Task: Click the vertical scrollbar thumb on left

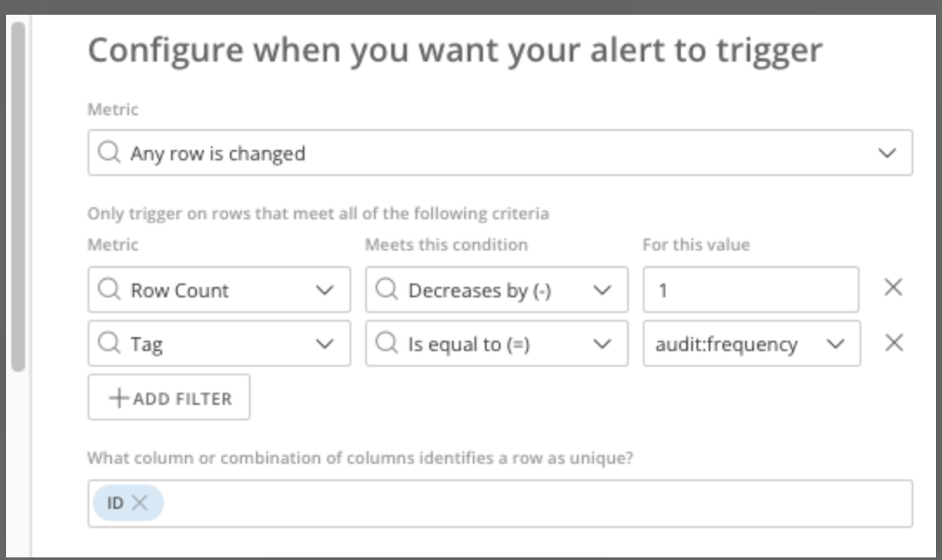Action: point(18,197)
